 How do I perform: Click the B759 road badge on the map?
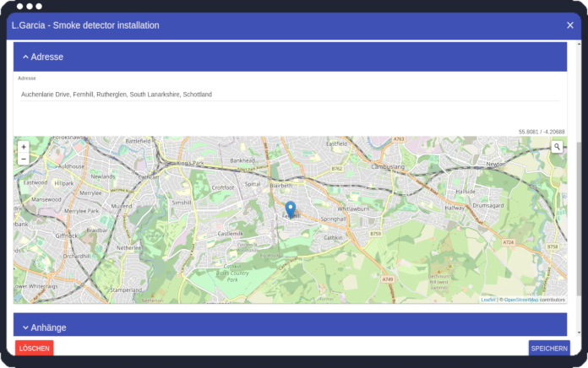pos(375,234)
